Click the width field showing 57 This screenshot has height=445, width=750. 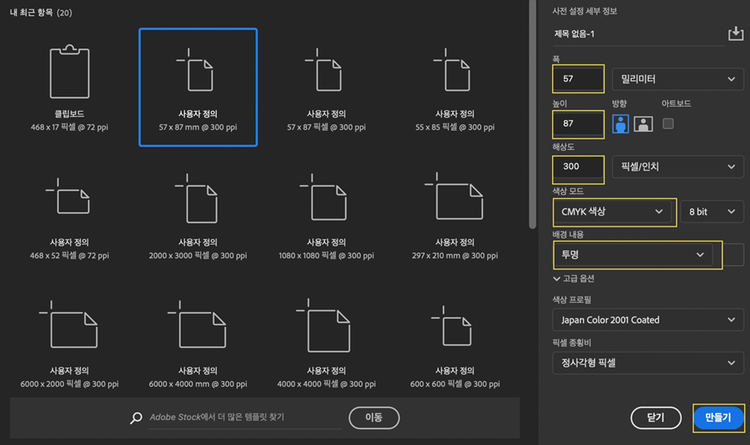pyautogui.click(x=578, y=79)
